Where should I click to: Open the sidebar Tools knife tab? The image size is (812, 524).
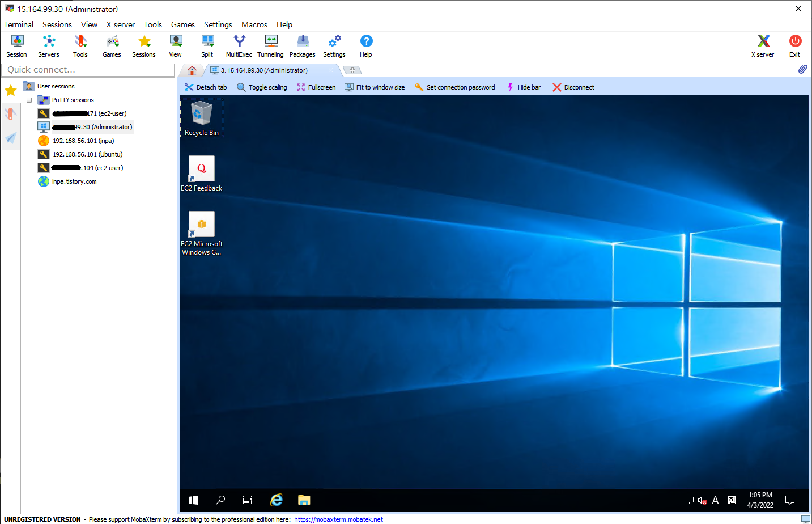pyautogui.click(x=11, y=113)
